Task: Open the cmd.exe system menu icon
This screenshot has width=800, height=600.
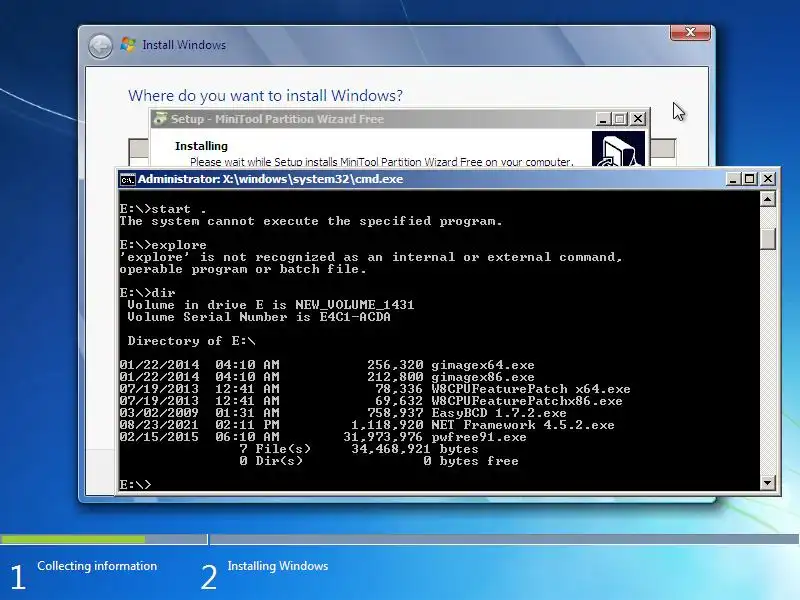Action: 128,180
